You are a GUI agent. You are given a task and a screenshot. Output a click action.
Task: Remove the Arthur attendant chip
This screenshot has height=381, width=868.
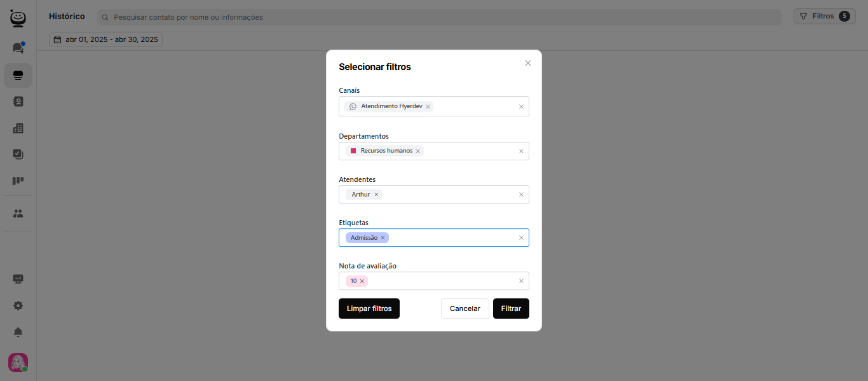377,195
